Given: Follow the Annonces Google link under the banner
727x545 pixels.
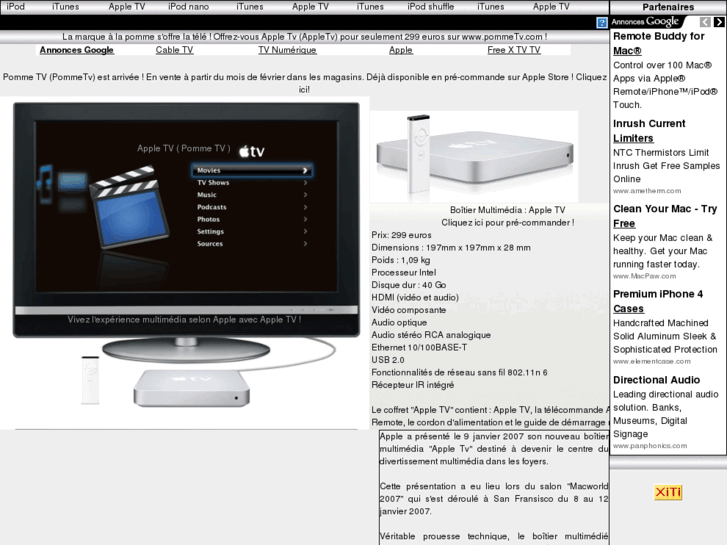Looking at the screenshot, I should pyautogui.click(x=77, y=50).
